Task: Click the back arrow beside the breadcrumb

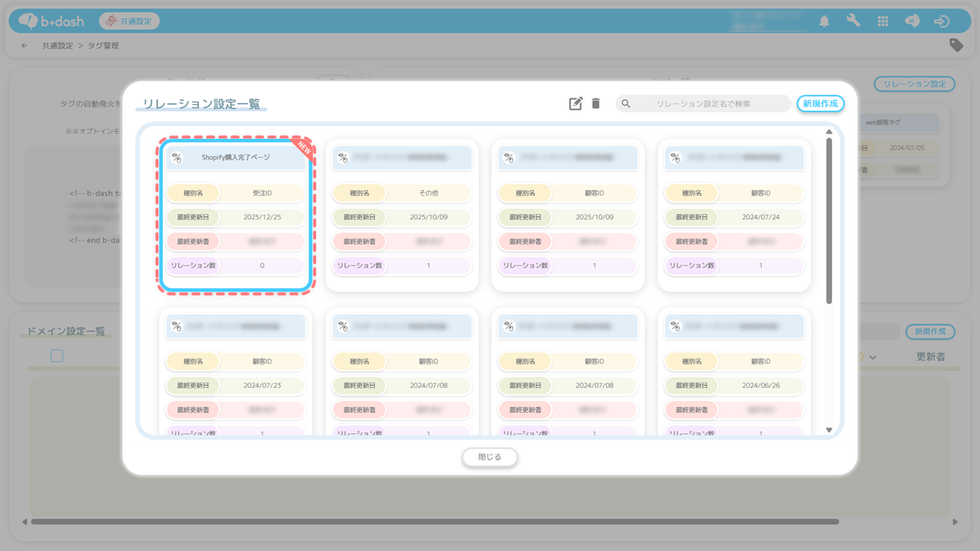Action: pyautogui.click(x=24, y=46)
